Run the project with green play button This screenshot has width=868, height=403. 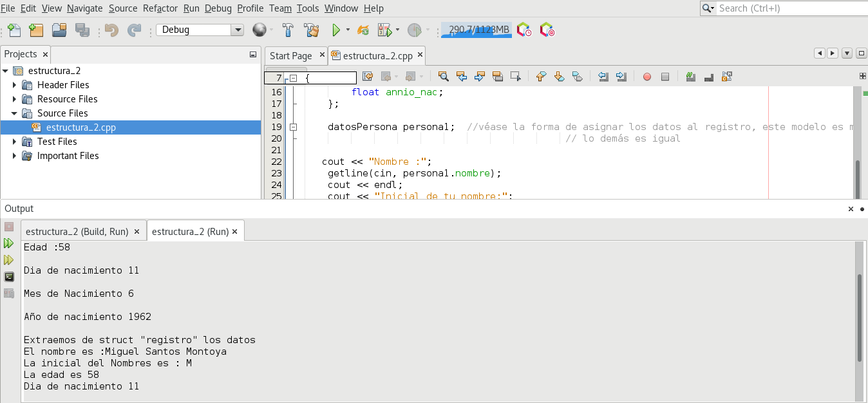(335, 30)
